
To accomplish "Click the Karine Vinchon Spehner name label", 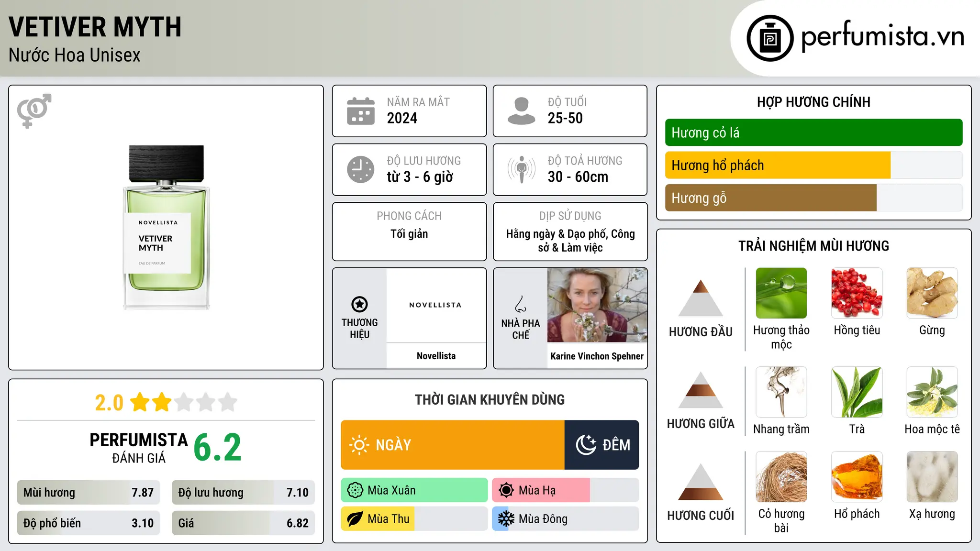I will (597, 356).
